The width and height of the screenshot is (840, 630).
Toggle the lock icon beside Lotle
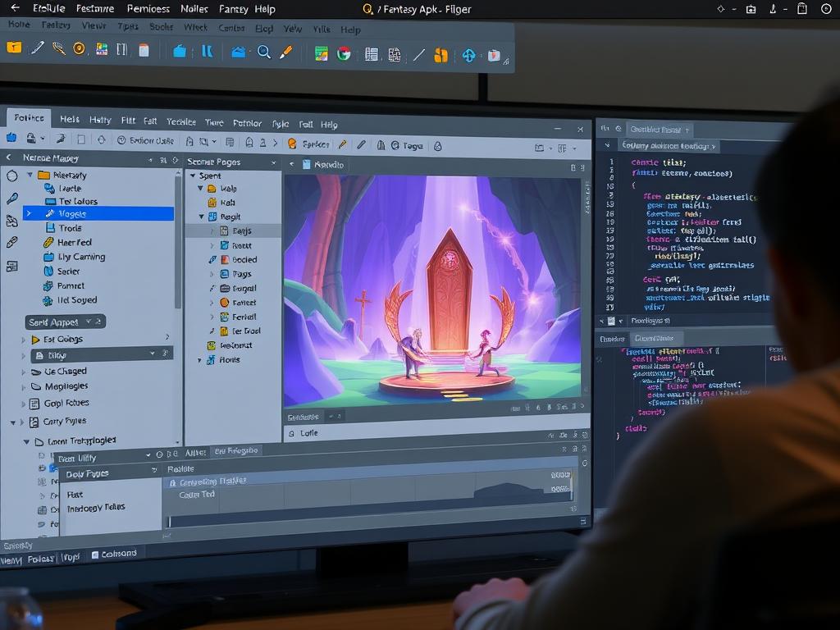pos(291,433)
